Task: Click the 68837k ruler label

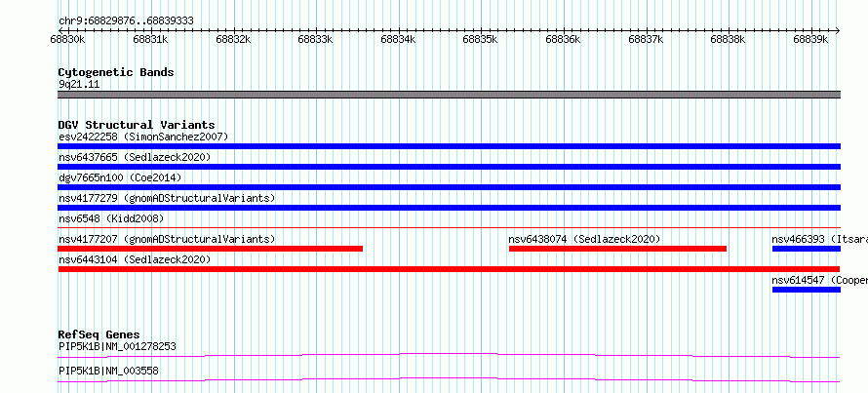Action: click(646, 39)
